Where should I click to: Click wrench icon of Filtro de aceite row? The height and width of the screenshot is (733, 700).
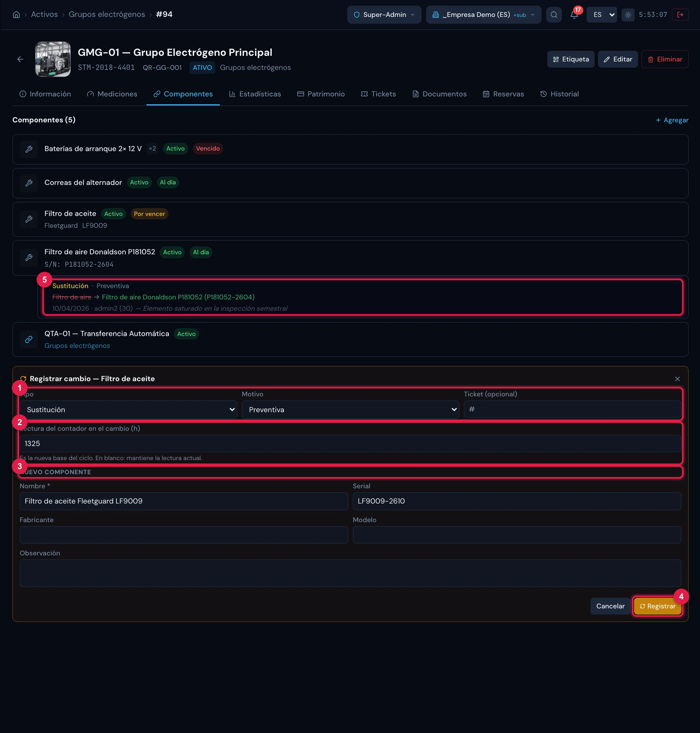coord(29,219)
